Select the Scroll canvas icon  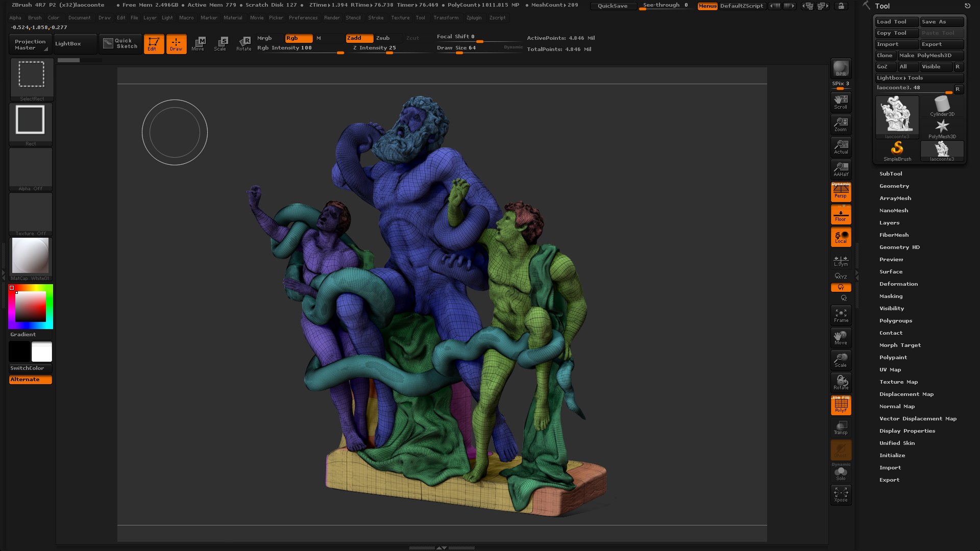(841, 102)
